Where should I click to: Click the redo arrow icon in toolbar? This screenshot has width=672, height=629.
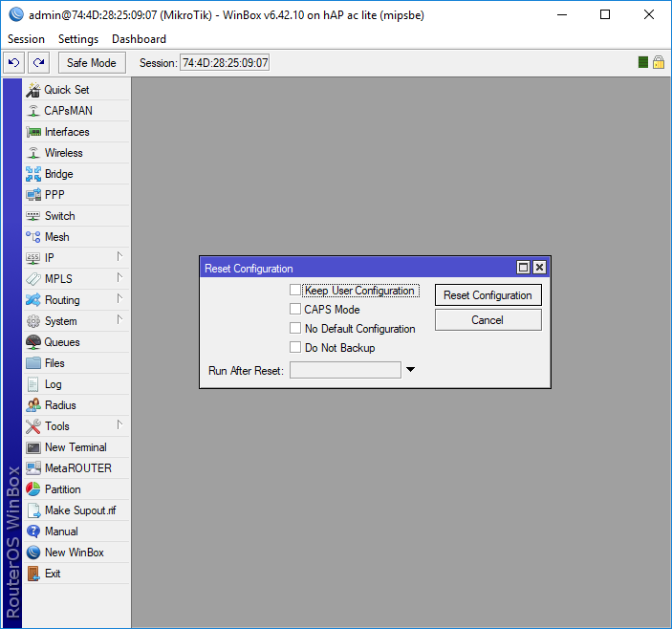click(38, 62)
